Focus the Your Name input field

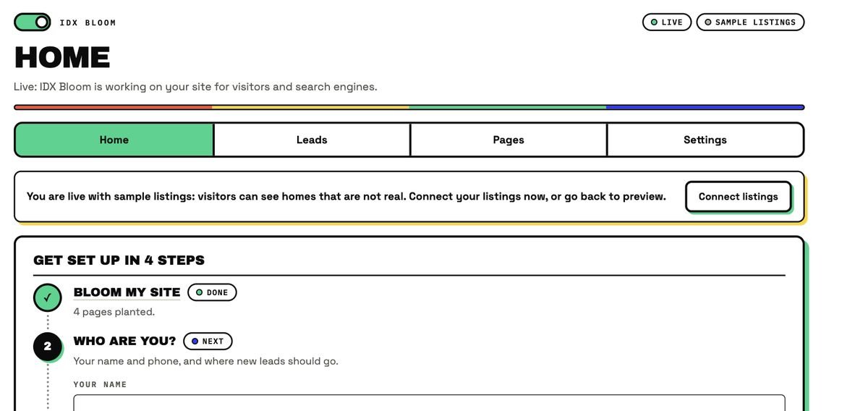pyautogui.click(x=429, y=403)
